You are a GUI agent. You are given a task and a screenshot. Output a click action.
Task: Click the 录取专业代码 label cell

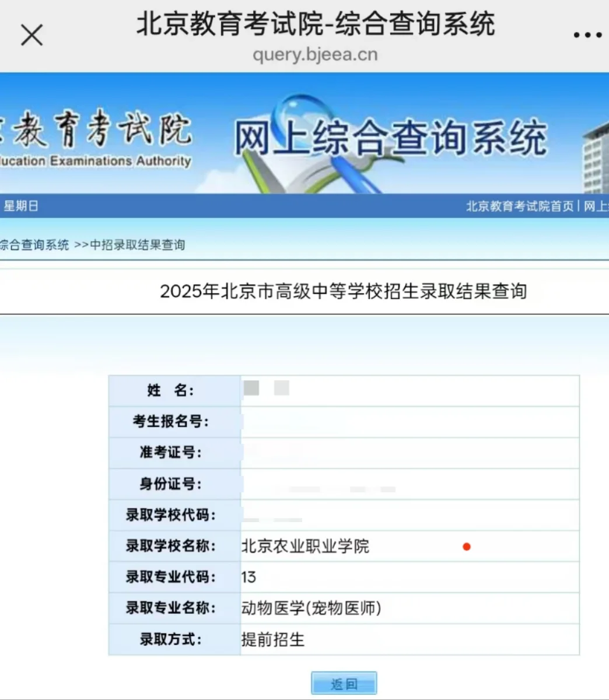click(x=174, y=577)
